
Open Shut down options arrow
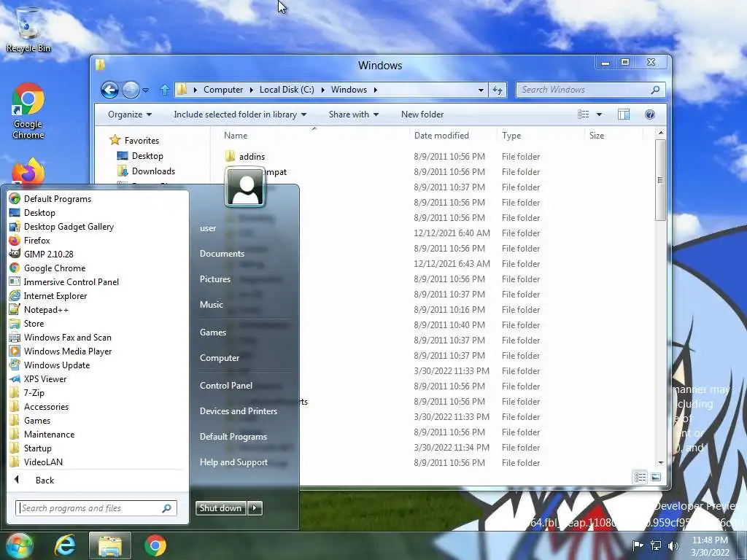[x=255, y=508]
